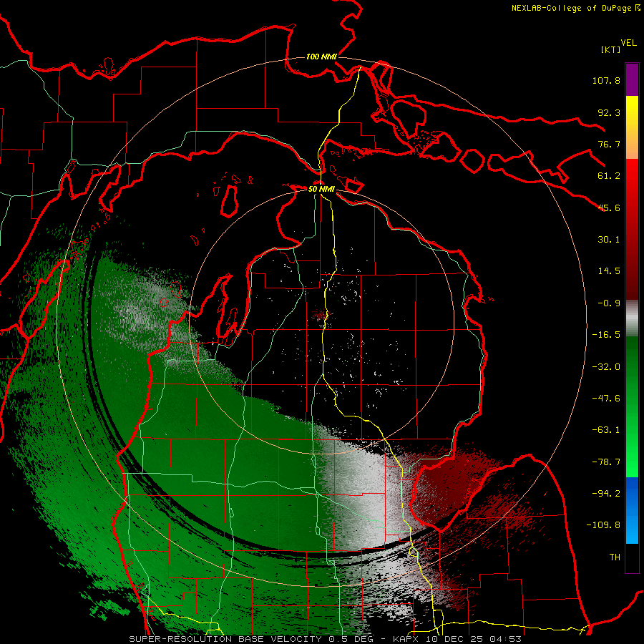Click the VEL legend title
Screen dimensions: 644x644
tap(629, 42)
